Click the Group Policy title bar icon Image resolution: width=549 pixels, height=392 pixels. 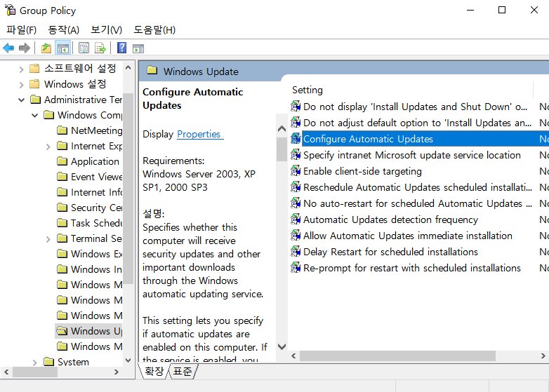10,10
